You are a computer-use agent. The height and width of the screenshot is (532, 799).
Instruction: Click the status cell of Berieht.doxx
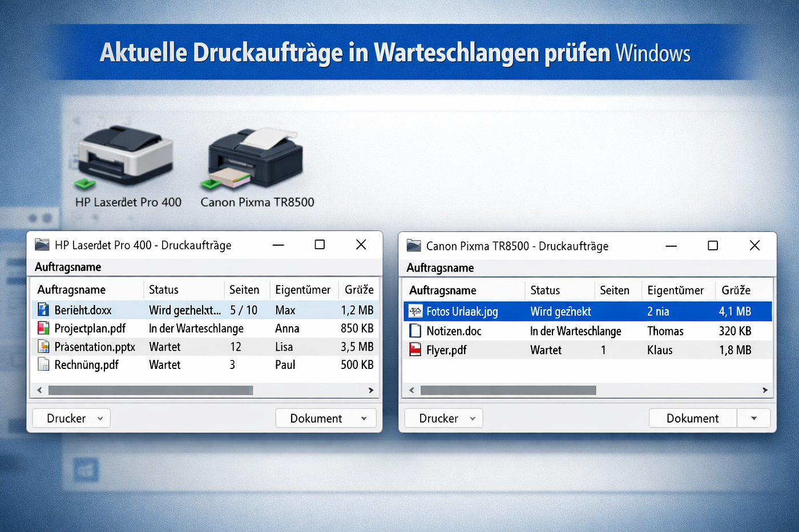pyautogui.click(x=185, y=310)
